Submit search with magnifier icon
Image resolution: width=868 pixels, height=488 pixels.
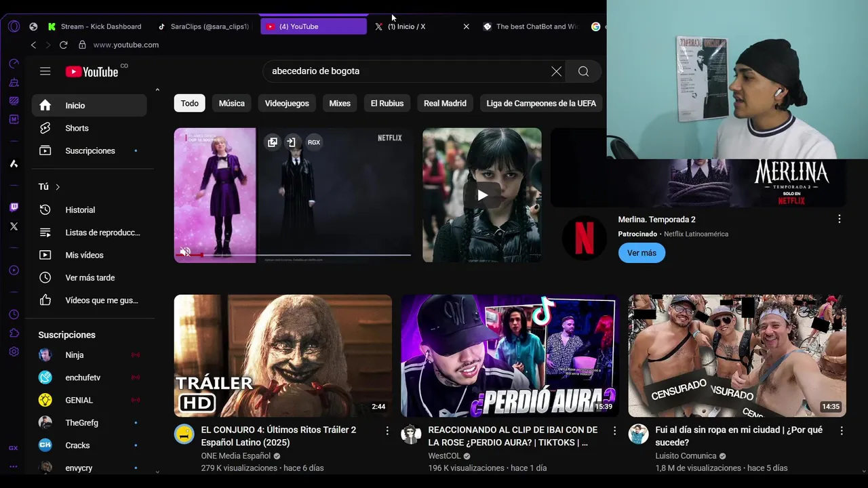tap(583, 71)
